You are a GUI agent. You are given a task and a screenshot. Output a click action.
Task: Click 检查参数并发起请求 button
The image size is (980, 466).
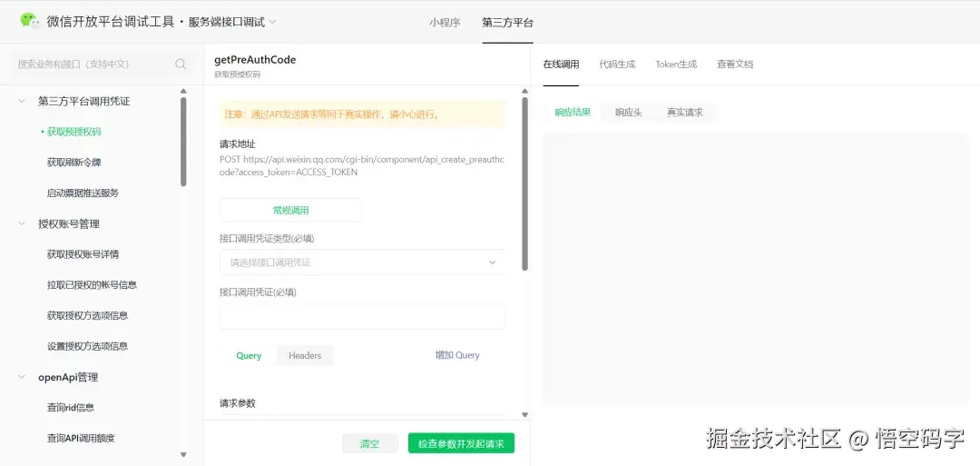pos(461,443)
